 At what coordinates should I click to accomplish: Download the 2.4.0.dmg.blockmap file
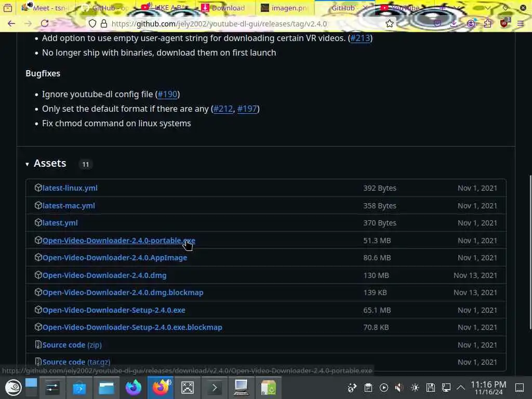point(123,292)
